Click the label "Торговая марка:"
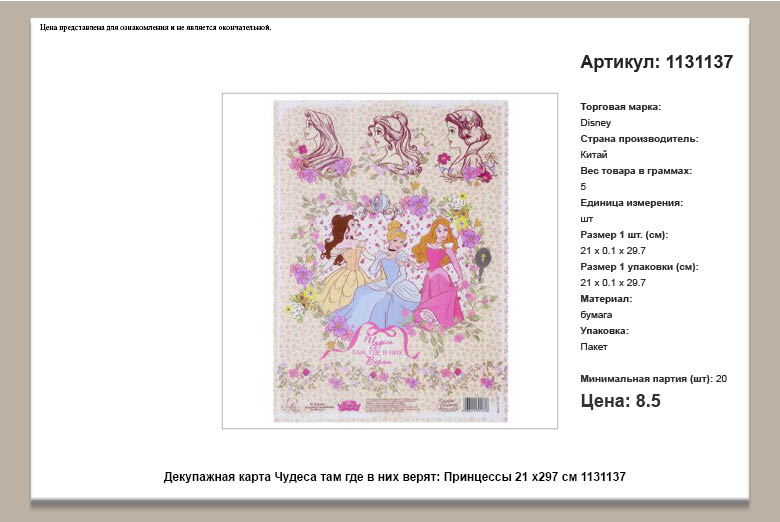This screenshot has width=780, height=522. 620,106
